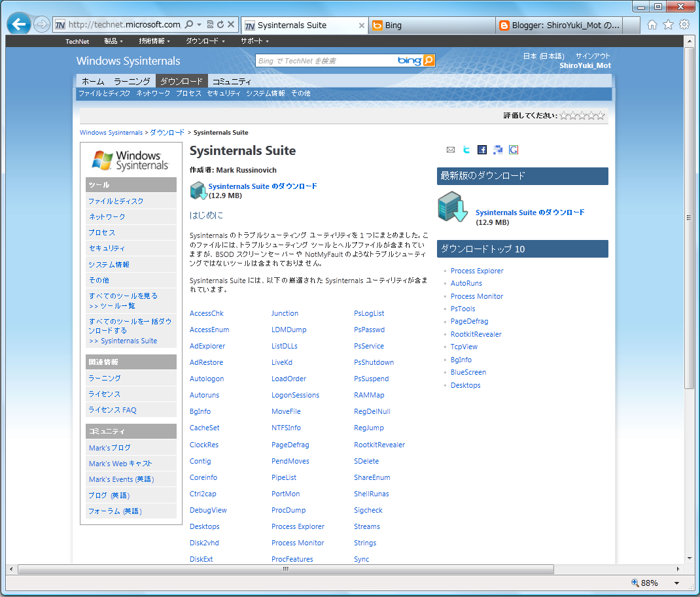Share the page via the email icon
The width and height of the screenshot is (700, 597).
[x=450, y=150]
